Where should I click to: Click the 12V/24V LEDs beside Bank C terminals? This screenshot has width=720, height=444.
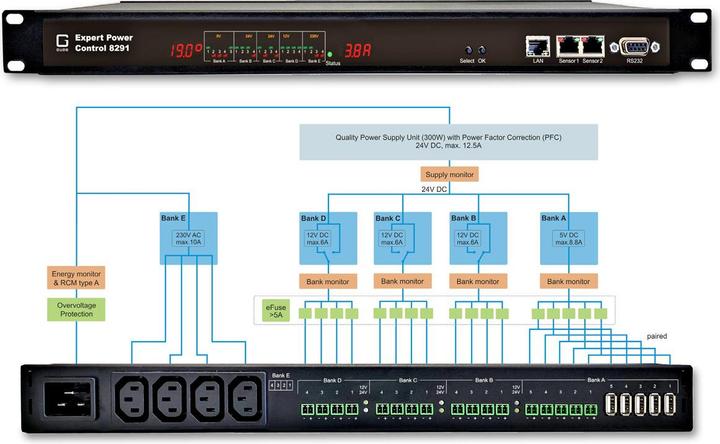coord(441,406)
